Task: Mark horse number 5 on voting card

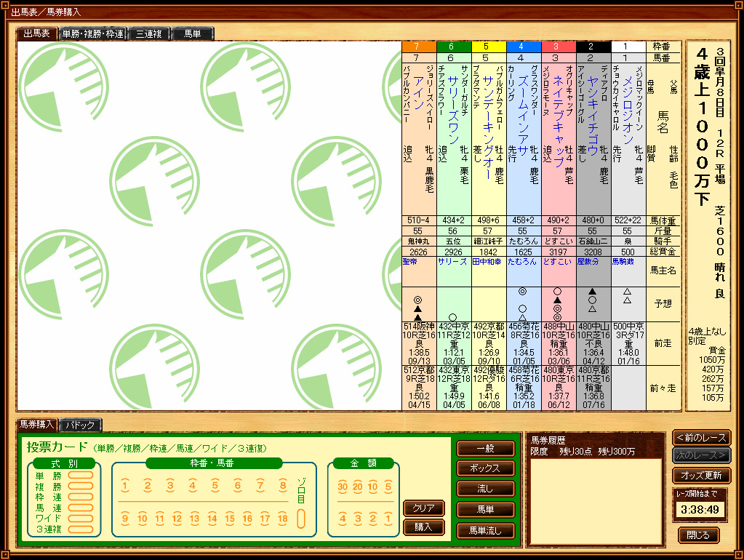Action: 215,486
